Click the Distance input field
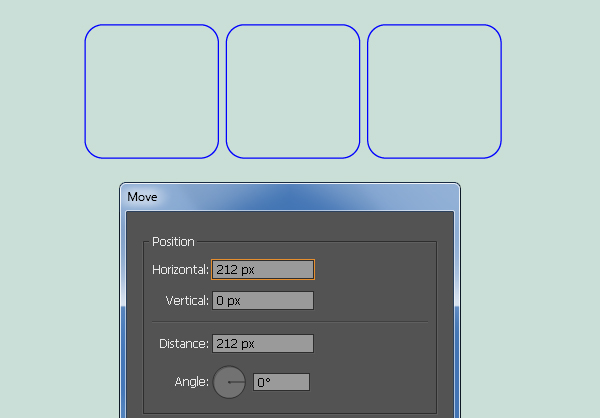 263,343
